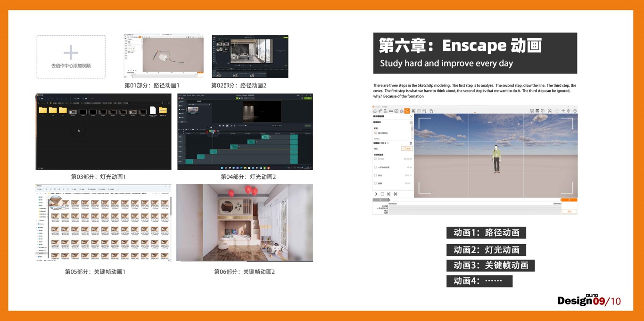Image resolution: width=644 pixels, height=321 pixels.
Task: Play the Enscape video path preview
Action: [376, 194]
